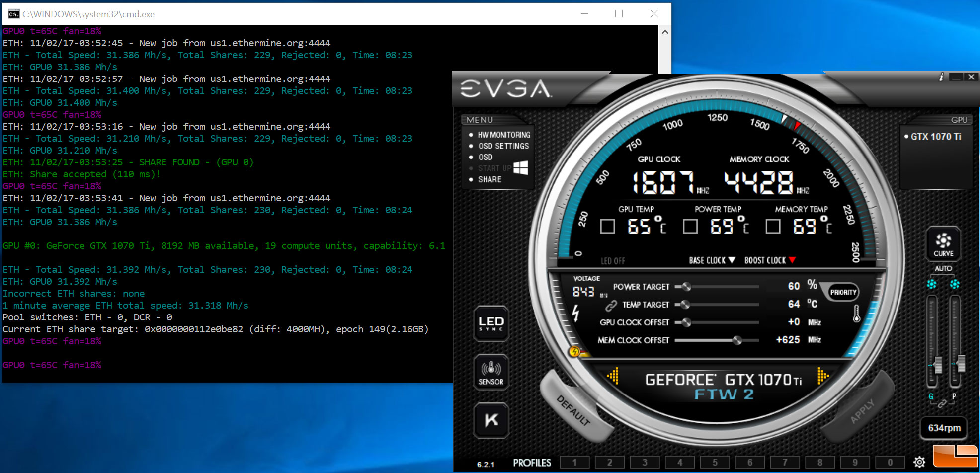
Task: Click the voltage lightning bolt icon
Action: point(575,313)
